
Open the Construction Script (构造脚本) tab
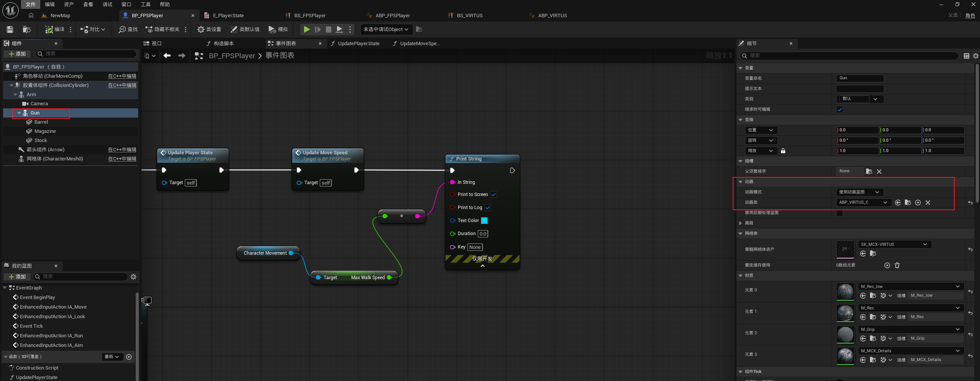coord(220,44)
